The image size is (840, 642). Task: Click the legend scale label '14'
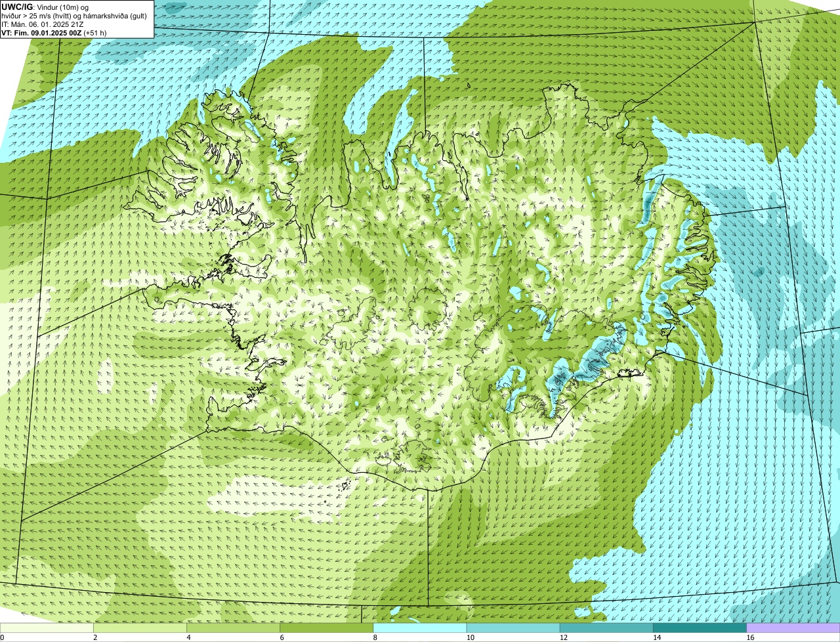tap(656, 637)
